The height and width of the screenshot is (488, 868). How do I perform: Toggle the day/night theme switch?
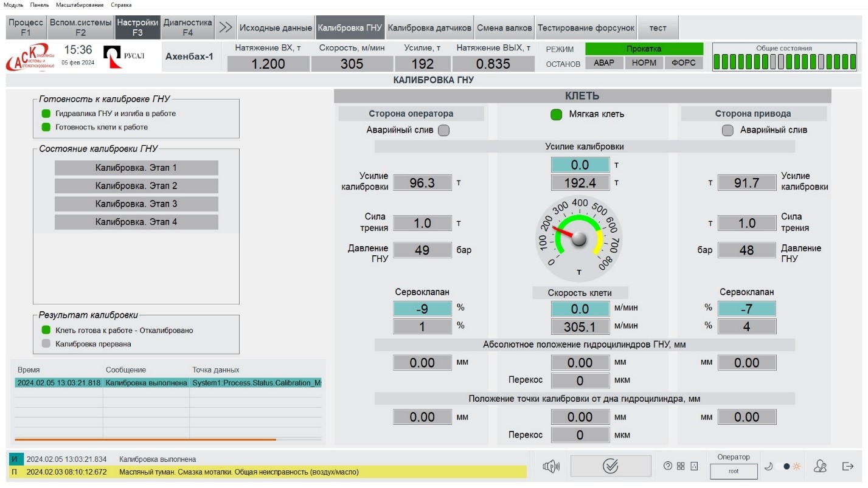tap(786, 466)
